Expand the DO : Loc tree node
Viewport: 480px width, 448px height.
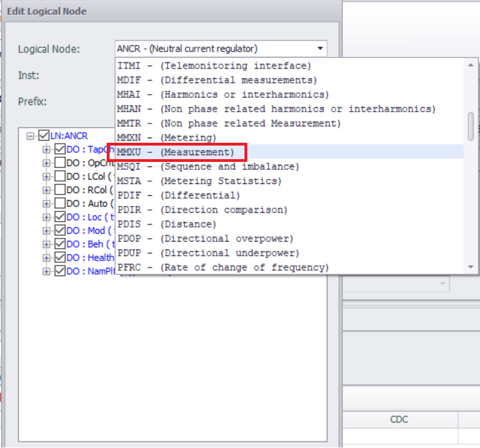click(47, 217)
